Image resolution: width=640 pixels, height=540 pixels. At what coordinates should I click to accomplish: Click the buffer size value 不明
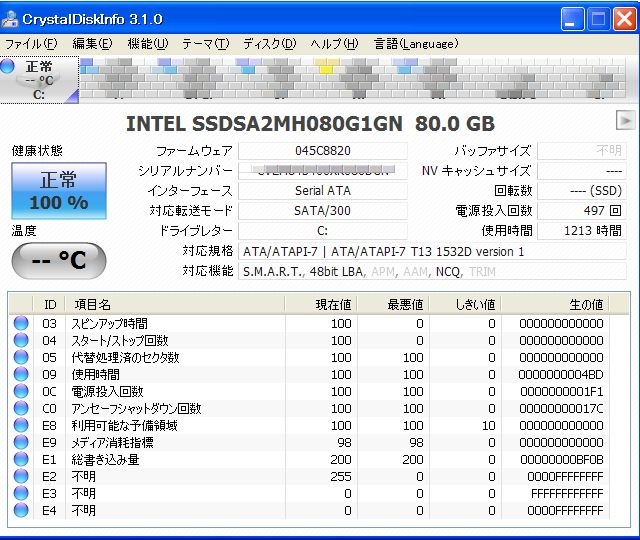pos(582,151)
